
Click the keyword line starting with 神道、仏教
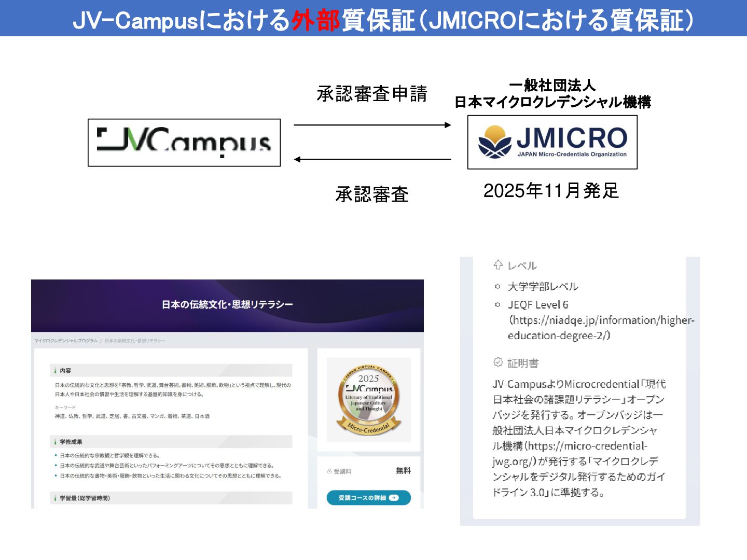click(x=132, y=416)
